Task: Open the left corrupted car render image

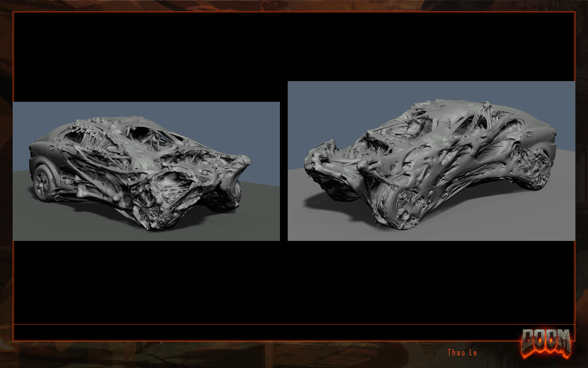Action: [146, 171]
